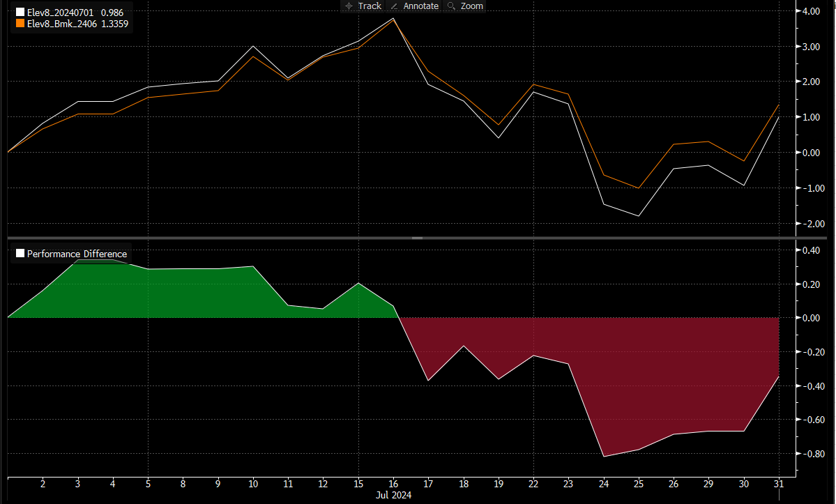Viewport: 836px width, 504px height.
Task: Click the 0.40 lower y-axis label
Action: (x=811, y=250)
